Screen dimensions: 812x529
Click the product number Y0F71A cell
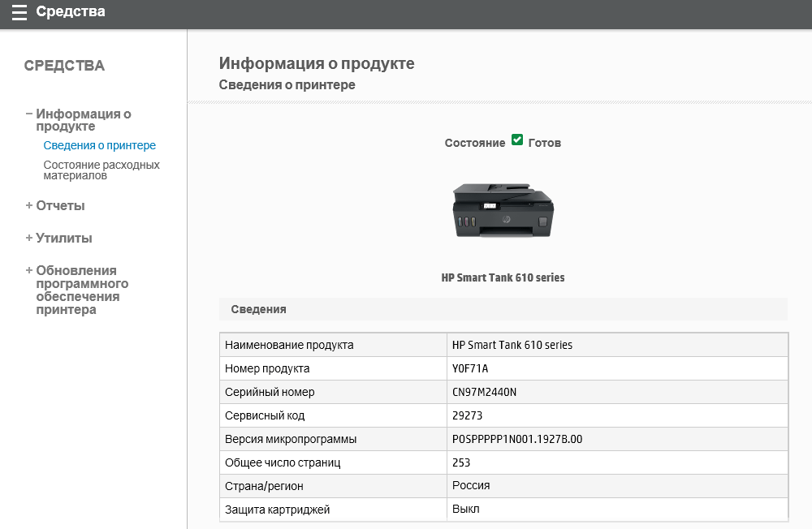(470, 368)
